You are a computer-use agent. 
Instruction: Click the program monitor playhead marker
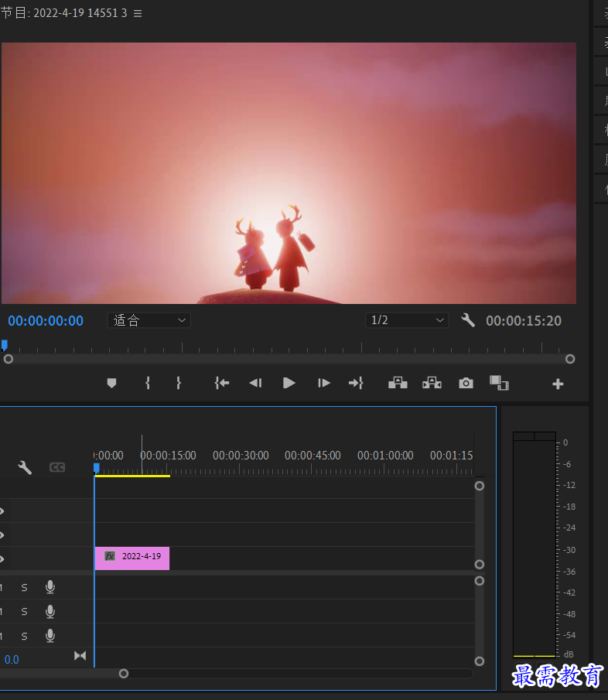[5, 345]
